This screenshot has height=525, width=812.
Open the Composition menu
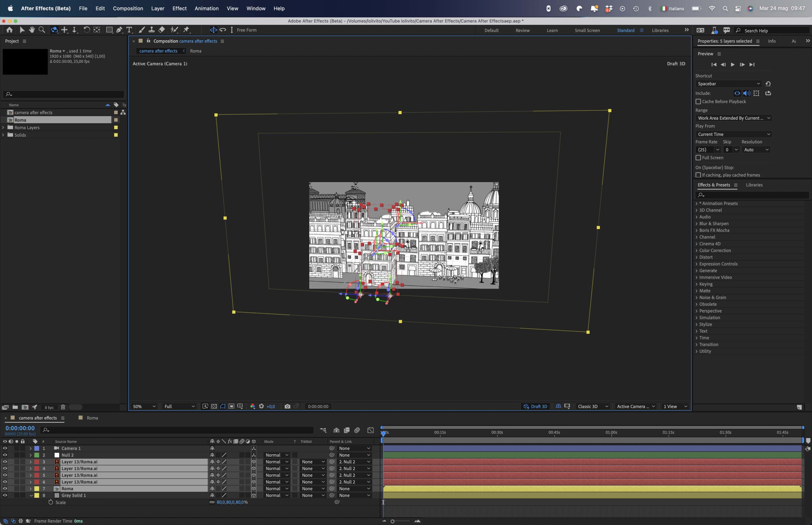tap(128, 9)
